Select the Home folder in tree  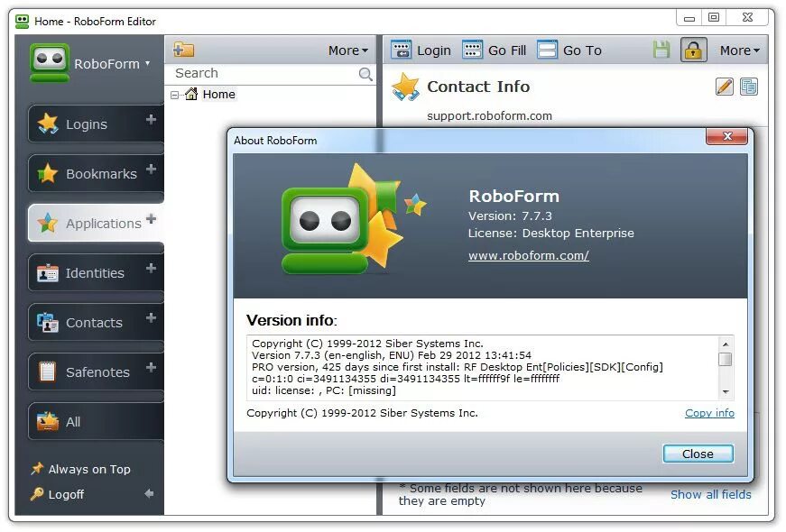coord(218,94)
